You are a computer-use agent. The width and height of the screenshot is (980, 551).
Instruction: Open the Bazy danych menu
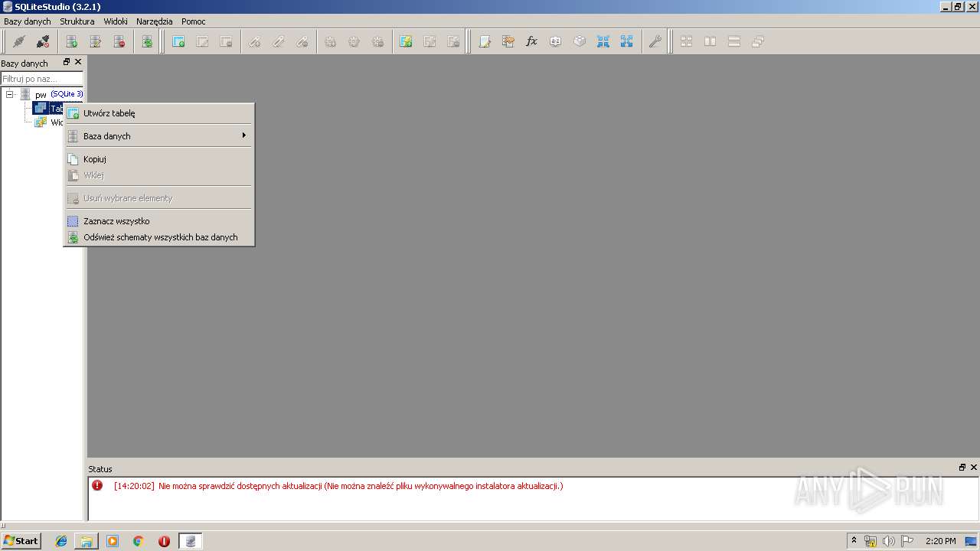click(x=28, y=21)
